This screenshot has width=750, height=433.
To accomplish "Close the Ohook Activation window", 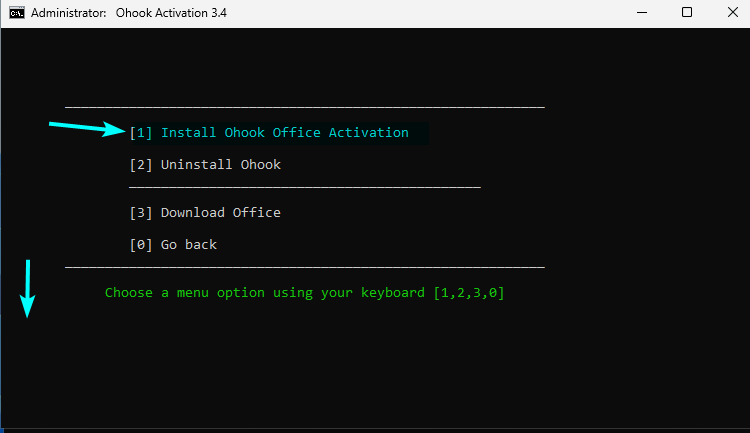I will (x=732, y=13).
